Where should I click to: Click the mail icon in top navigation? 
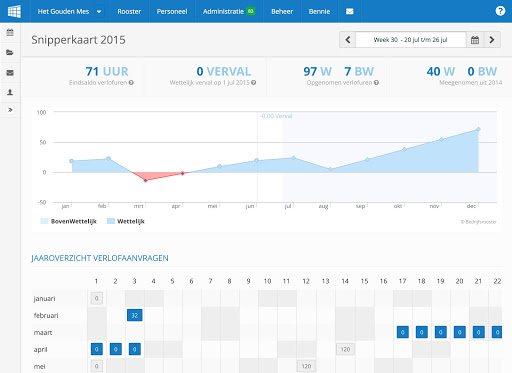click(349, 11)
